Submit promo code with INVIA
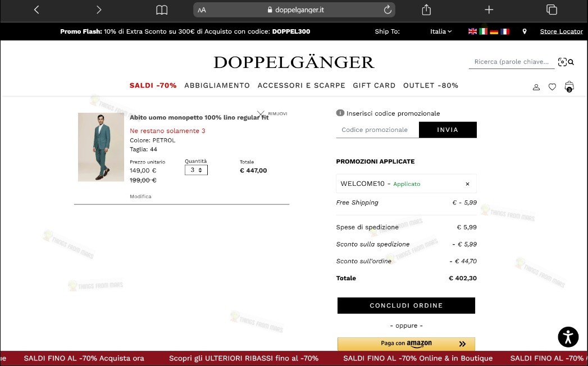Viewport: 588px width, 366px height. click(448, 130)
